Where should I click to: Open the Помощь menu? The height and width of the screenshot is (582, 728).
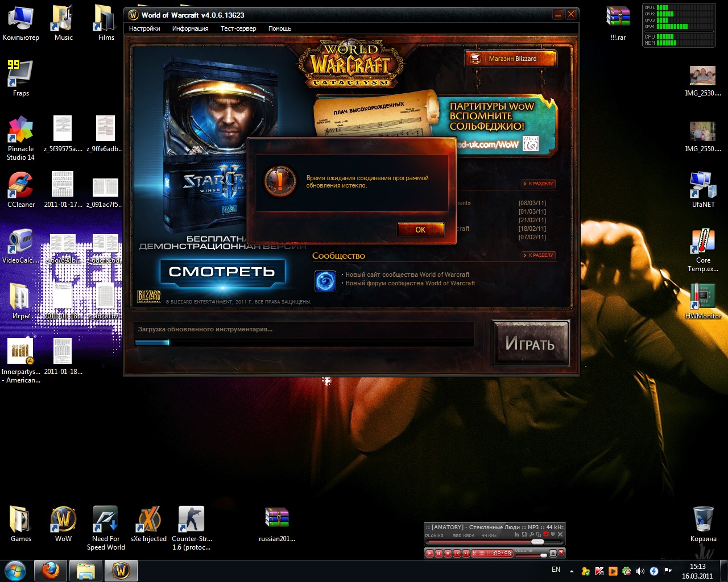(x=280, y=28)
